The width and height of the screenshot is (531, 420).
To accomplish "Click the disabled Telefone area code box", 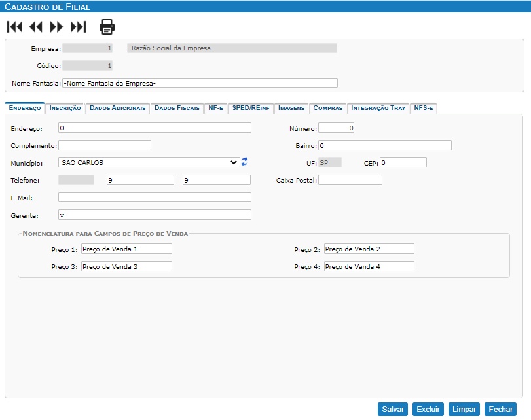I will (76, 180).
